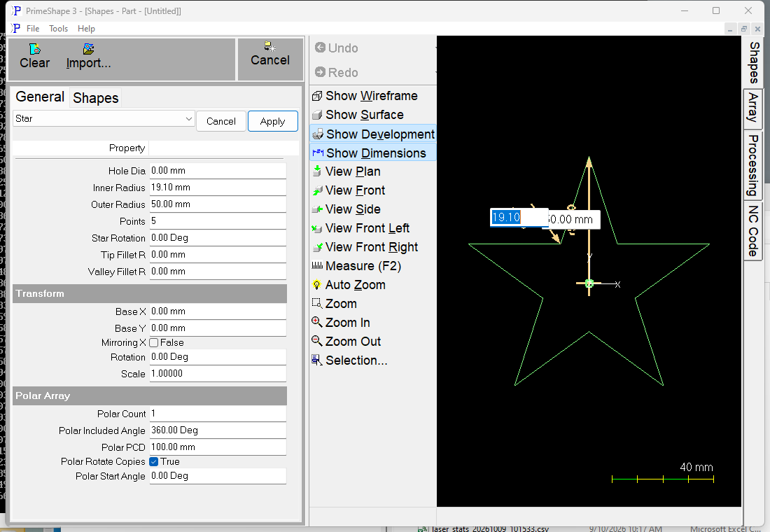Open the Processing side tab
This screenshot has height=532, width=770.
(x=752, y=165)
